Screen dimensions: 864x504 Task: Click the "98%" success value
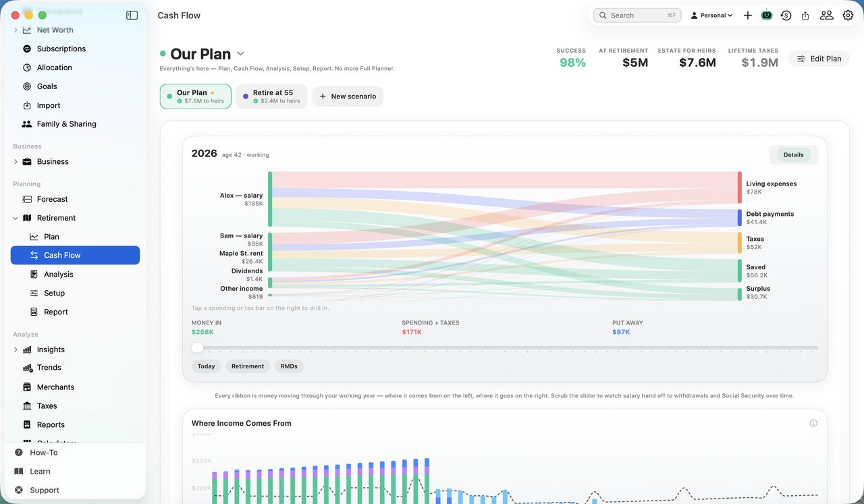[x=572, y=63]
